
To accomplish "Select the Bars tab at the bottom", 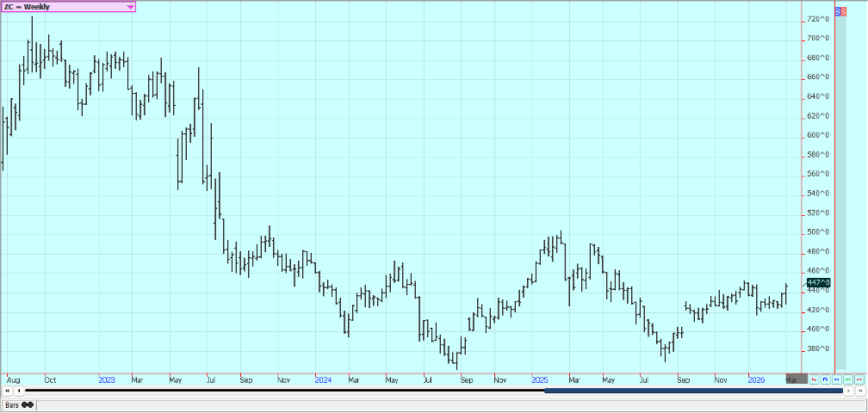I will (12, 404).
